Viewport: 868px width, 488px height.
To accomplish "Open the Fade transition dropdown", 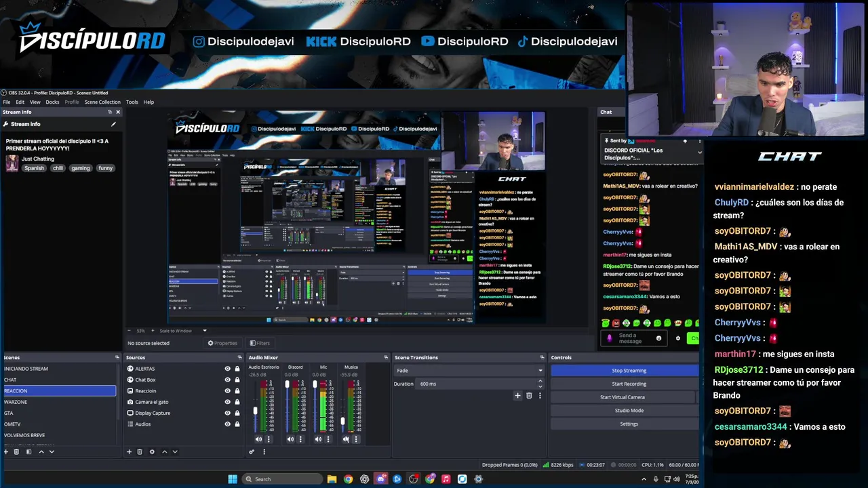I will coord(469,371).
